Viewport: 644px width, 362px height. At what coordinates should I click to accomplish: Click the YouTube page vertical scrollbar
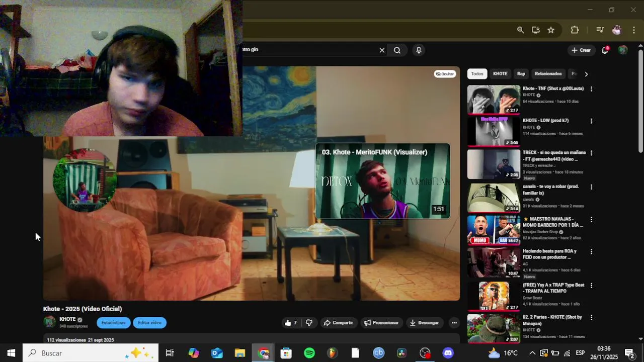[x=640, y=101]
